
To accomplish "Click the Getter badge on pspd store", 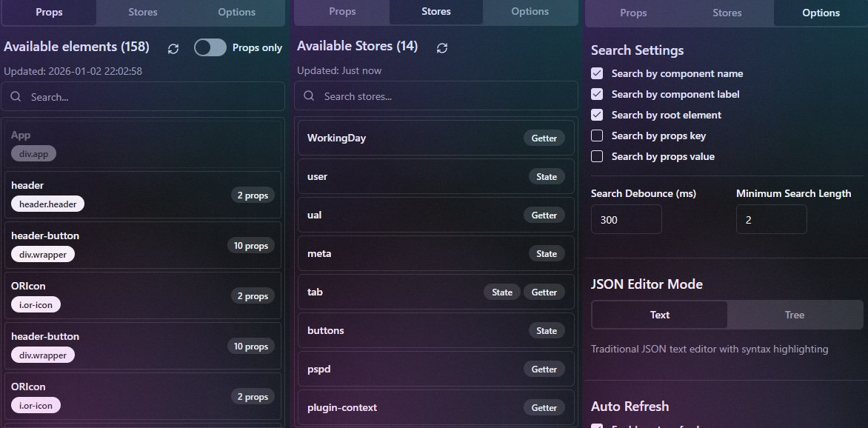I will [544, 369].
